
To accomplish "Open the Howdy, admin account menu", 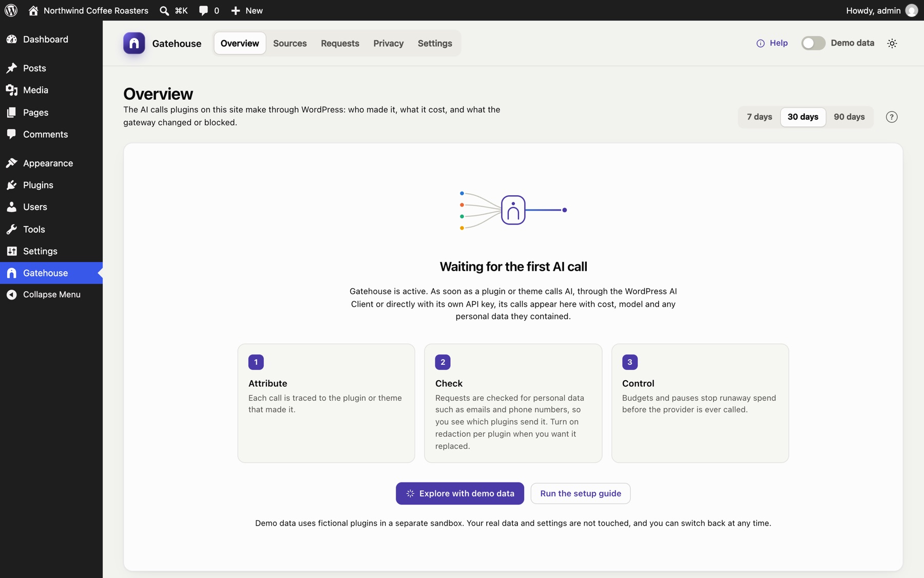I will [x=882, y=10].
